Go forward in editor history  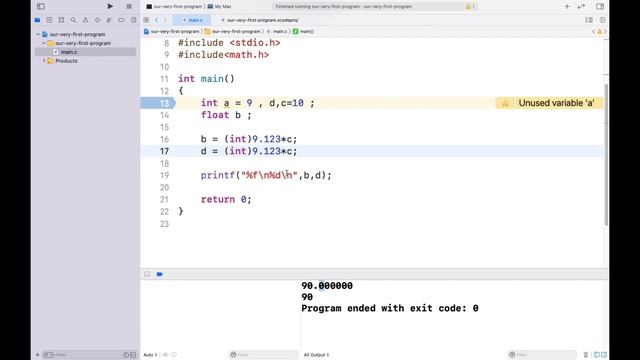165,20
